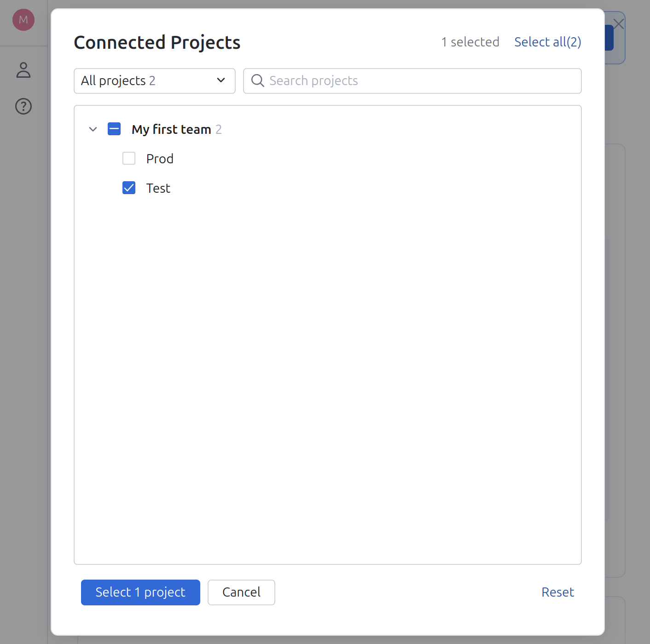Click the Prod project name
Screen dimensions: 650x644
[160, 158]
